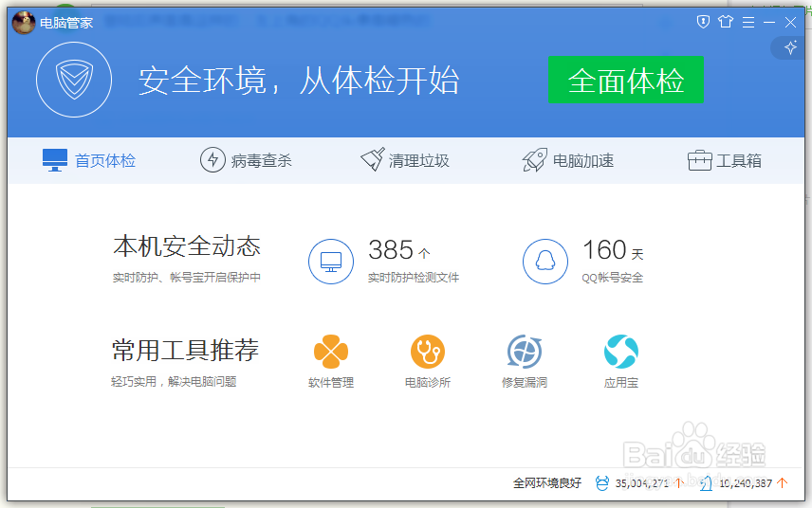The width and height of the screenshot is (812, 508).
Task: Click the bug icon in status bar
Action: [x=602, y=483]
